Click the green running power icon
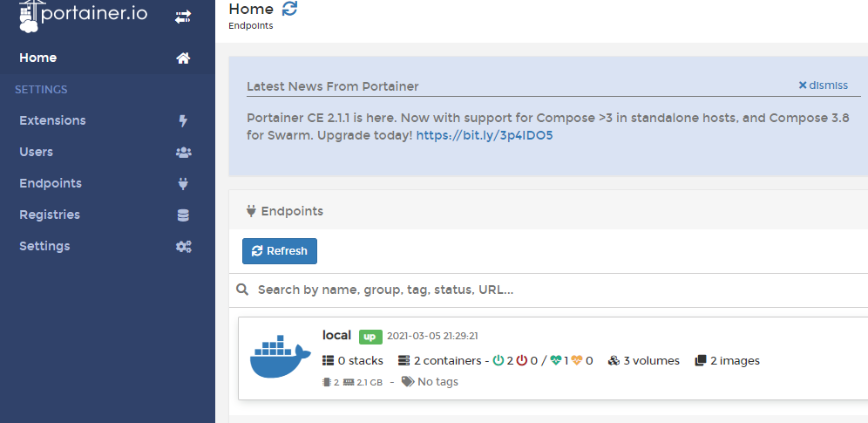Viewport: 868px width, 423px height. tap(498, 360)
